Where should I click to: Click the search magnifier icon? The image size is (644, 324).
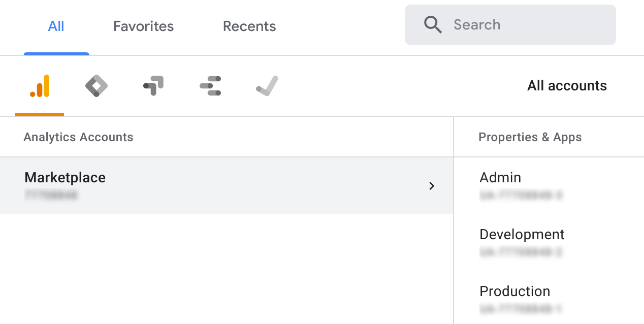point(433,25)
